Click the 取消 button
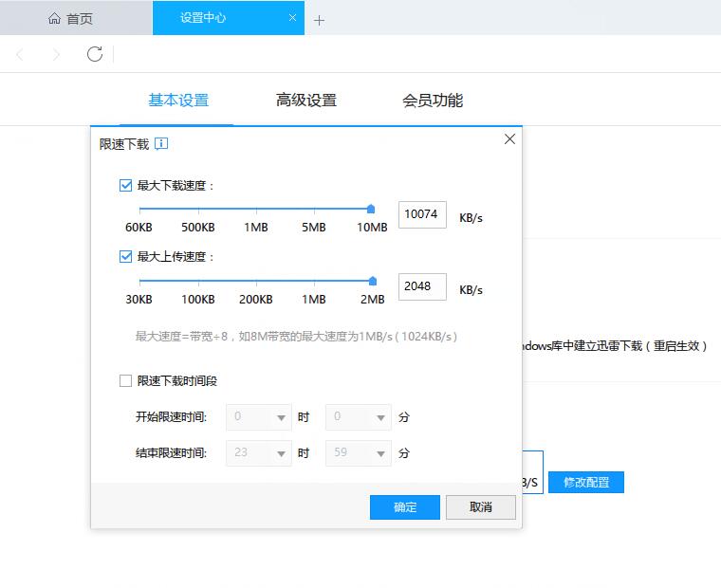The image size is (721, 588). pyautogui.click(x=481, y=507)
